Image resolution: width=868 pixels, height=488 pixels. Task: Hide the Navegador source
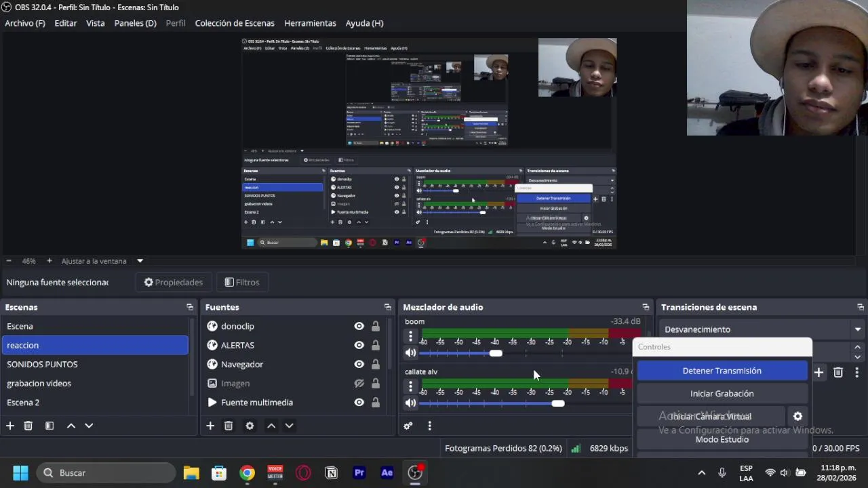tap(359, 364)
